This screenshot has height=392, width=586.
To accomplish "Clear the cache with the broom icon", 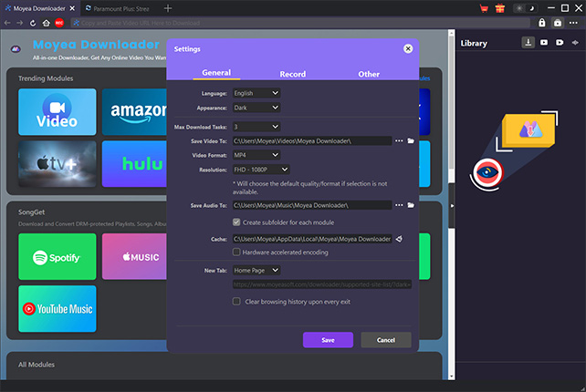I will click(x=399, y=239).
